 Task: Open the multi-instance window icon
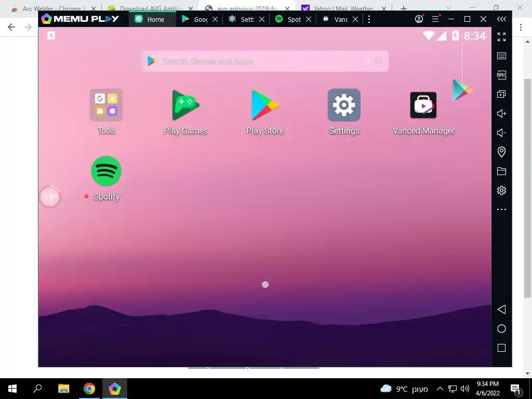(501, 95)
